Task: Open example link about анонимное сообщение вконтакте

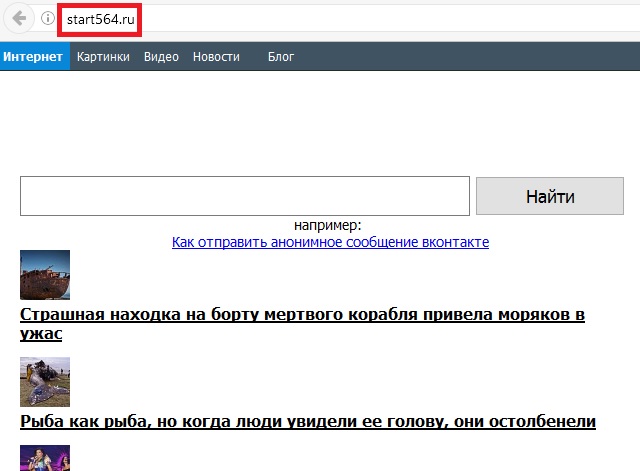Action: pyautogui.click(x=330, y=242)
